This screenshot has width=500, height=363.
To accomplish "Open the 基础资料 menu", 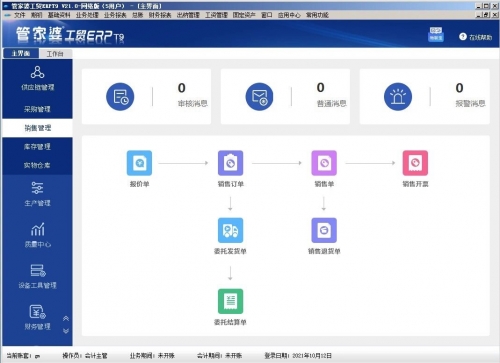I will pyautogui.click(x=59, y=15).
